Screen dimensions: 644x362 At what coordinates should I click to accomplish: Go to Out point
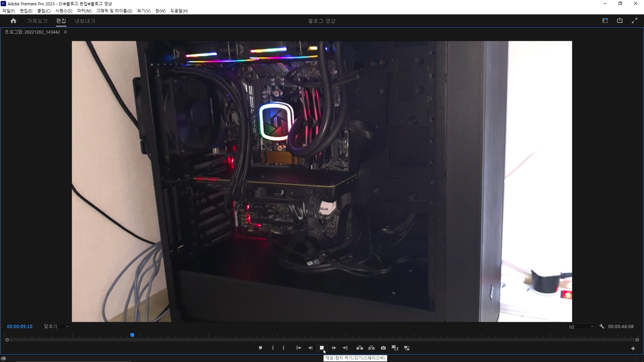click(345, 348)
